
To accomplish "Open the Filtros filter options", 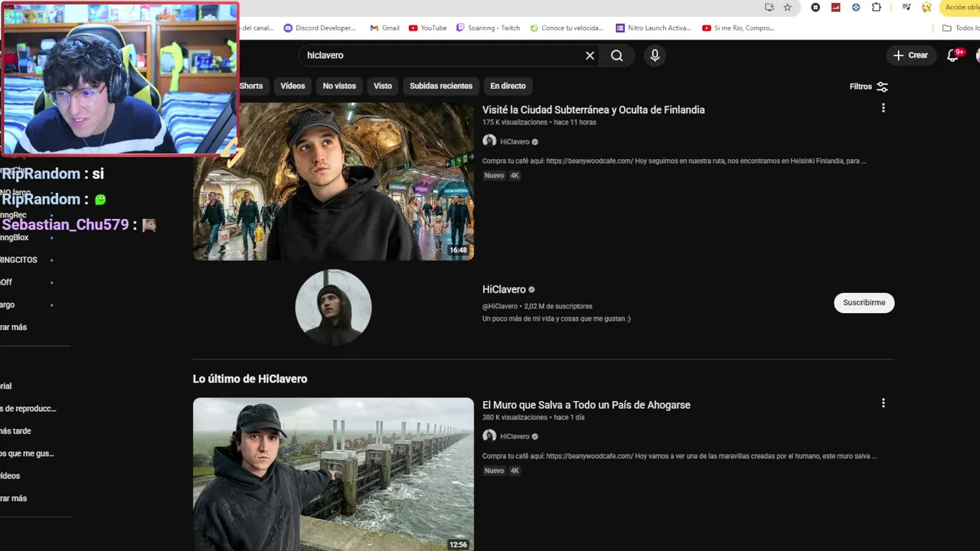I will [869, 86].
